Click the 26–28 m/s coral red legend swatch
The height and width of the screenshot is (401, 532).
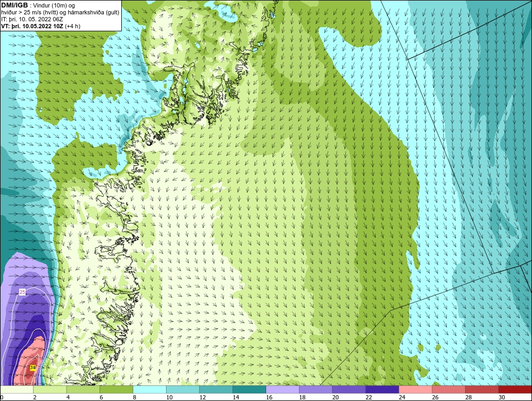[449, 389]
